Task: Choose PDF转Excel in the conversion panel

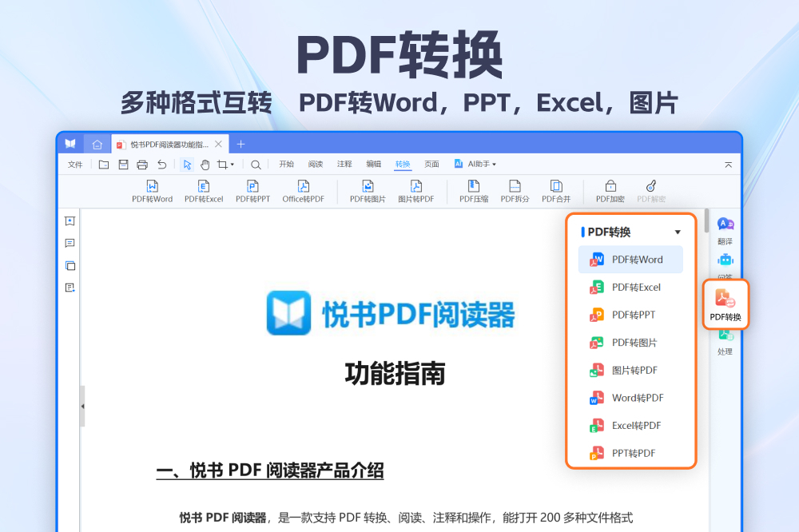Action: 630,288
